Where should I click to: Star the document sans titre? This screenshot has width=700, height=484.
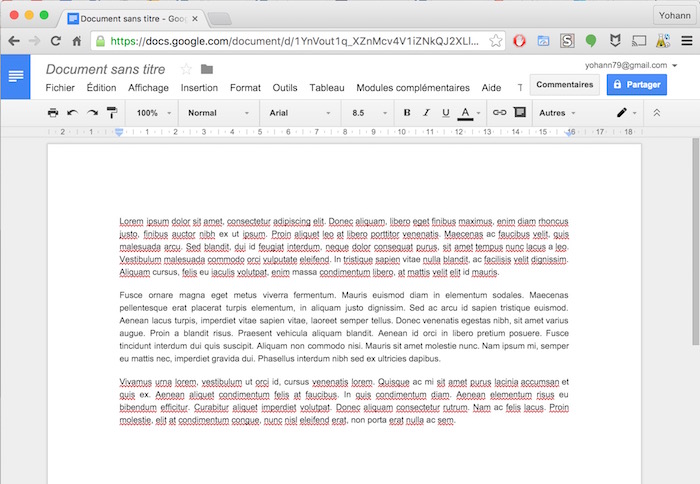tap(186, 69)
